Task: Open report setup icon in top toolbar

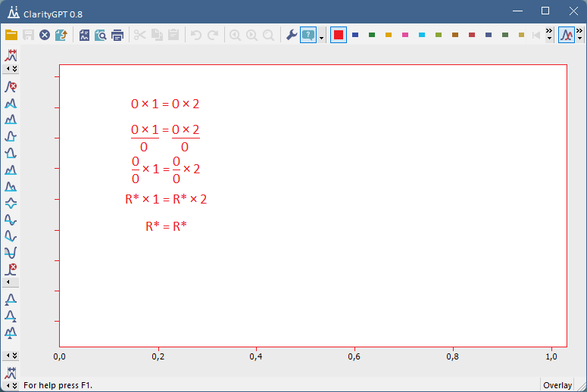Action: point(84,35)
